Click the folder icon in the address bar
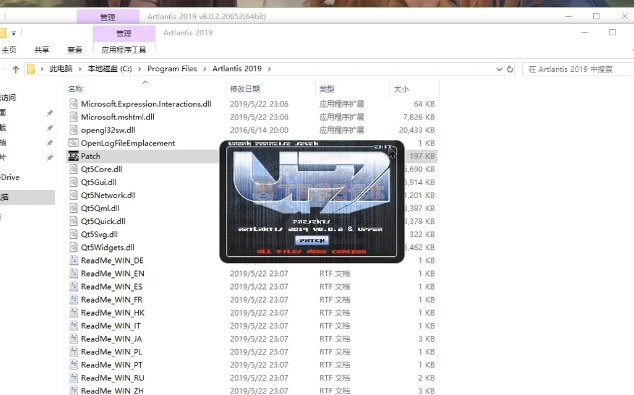634x395 pixels. (x=31, y=69)
